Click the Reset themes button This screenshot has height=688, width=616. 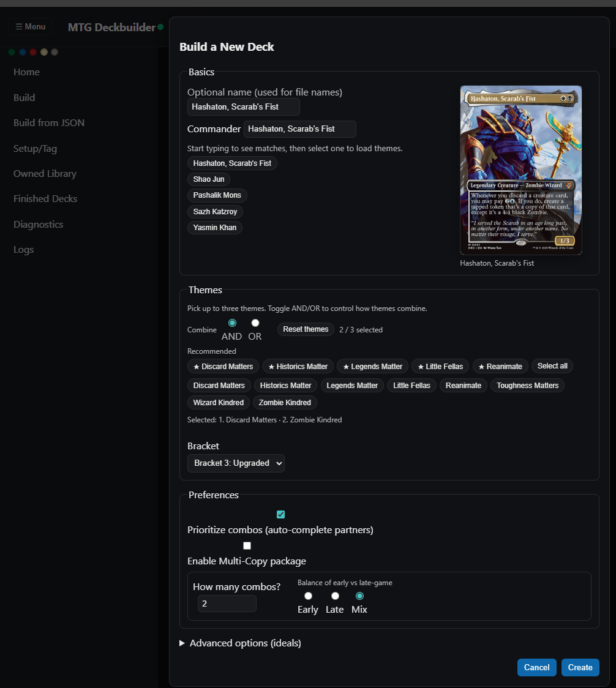[305, 329]
